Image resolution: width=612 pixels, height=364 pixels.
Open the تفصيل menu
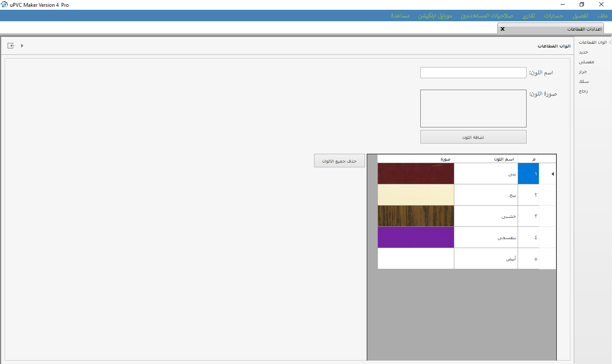point(580,16)
